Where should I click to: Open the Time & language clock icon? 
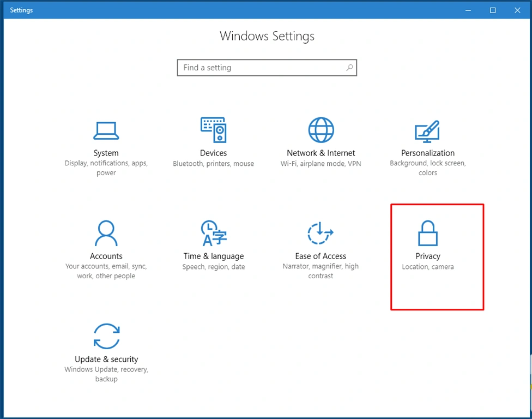click(214, 233)
